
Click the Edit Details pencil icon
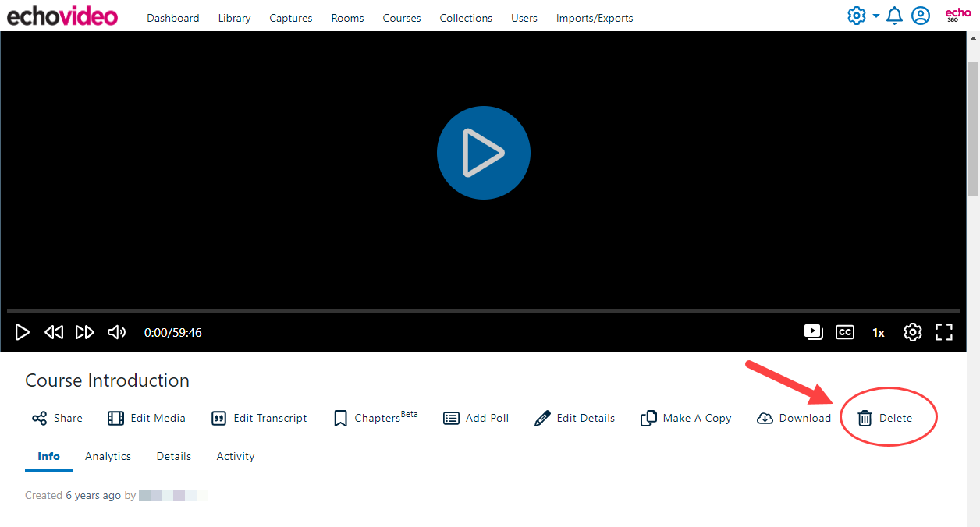pos(542,419)
